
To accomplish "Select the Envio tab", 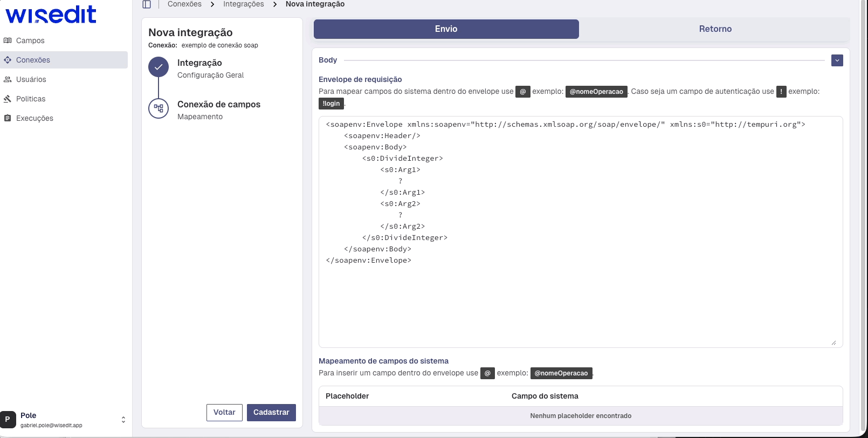I will pyautogui.click(x=446, y=29).
